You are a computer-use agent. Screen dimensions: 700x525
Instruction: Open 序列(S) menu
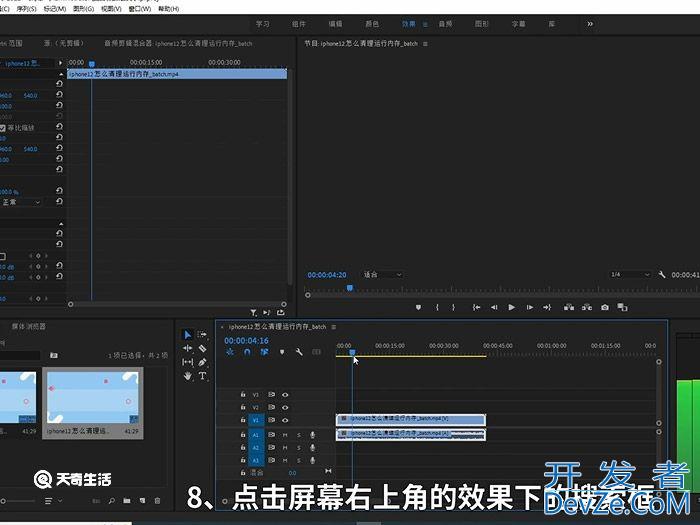27,9
